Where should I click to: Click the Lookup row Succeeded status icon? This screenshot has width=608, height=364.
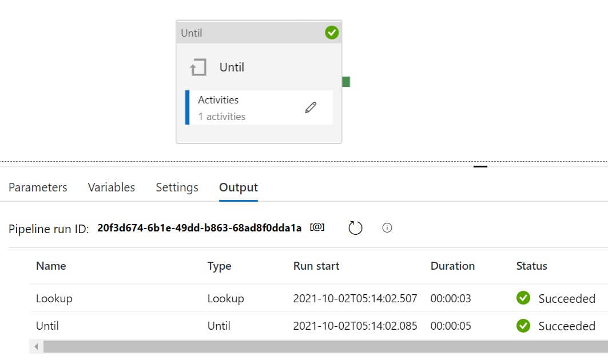(x=523, y=298)
